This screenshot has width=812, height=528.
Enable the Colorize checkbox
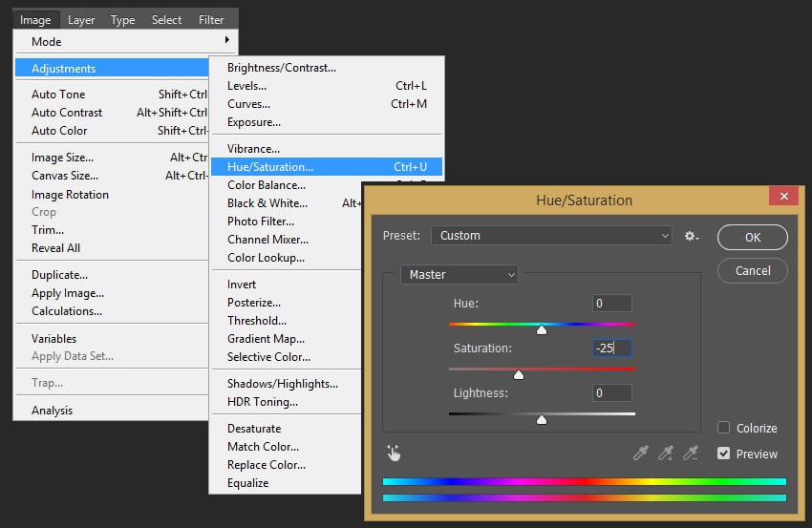pyautogui.click(x=724, y=428)
